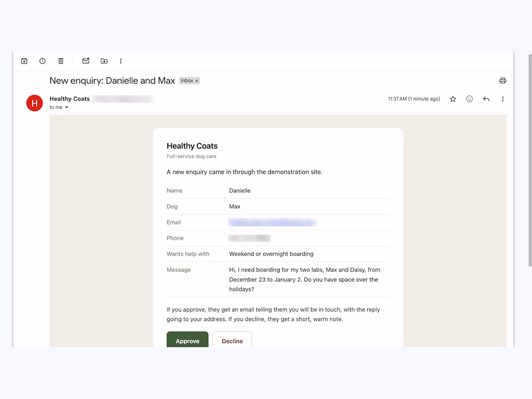
Task: Click the subject "New enquiry: Danielle and Max"
Action: [112, 81]
